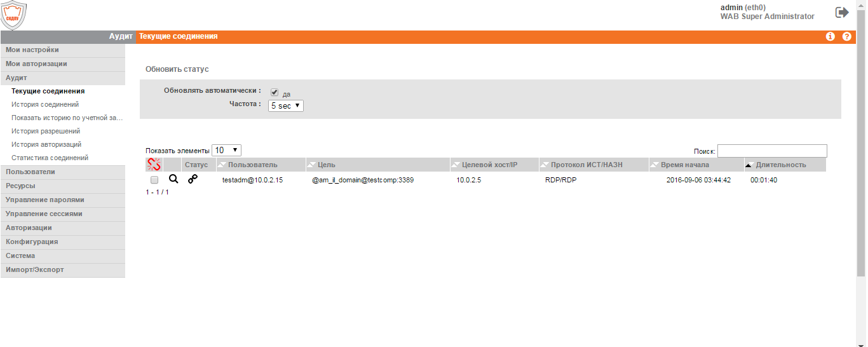Sort the table by Время начала header
Image resolution: width=868 pixels, height=347 pixels.
[684, 165]
